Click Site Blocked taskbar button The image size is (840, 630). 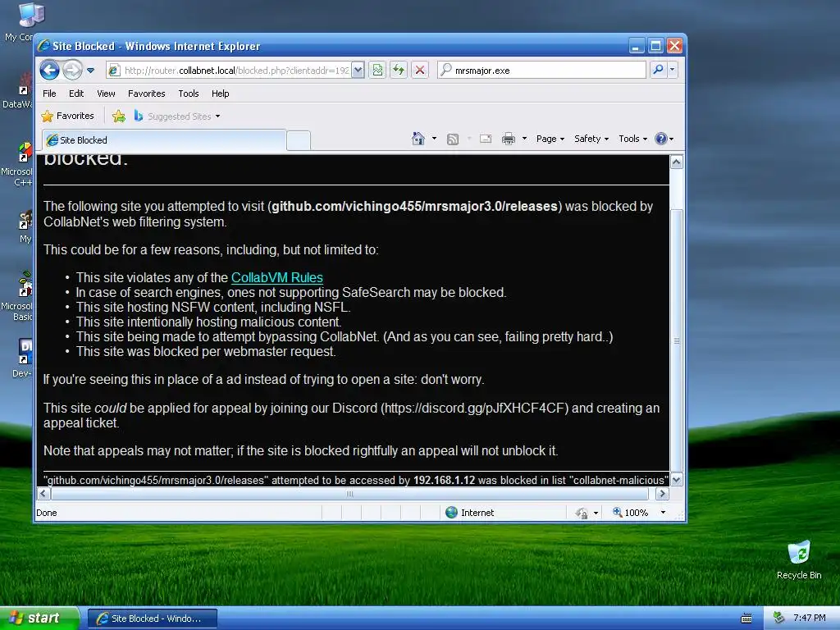[152, 619]
